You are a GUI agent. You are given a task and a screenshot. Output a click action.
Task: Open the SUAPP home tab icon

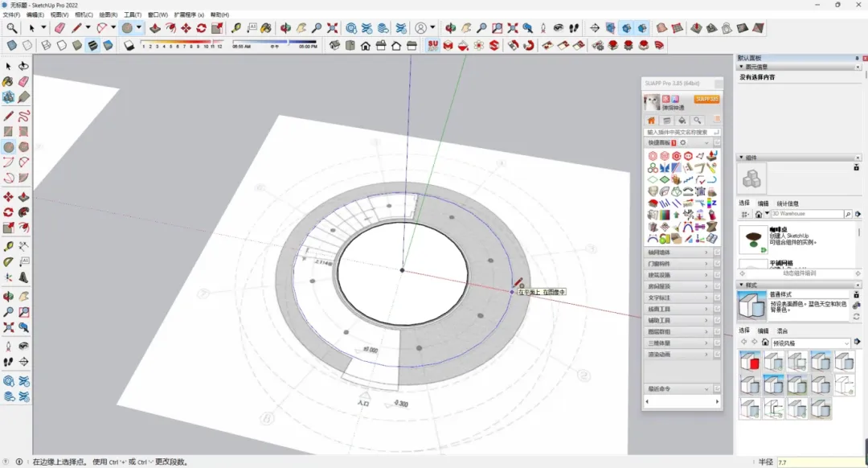tap(652, 121)
